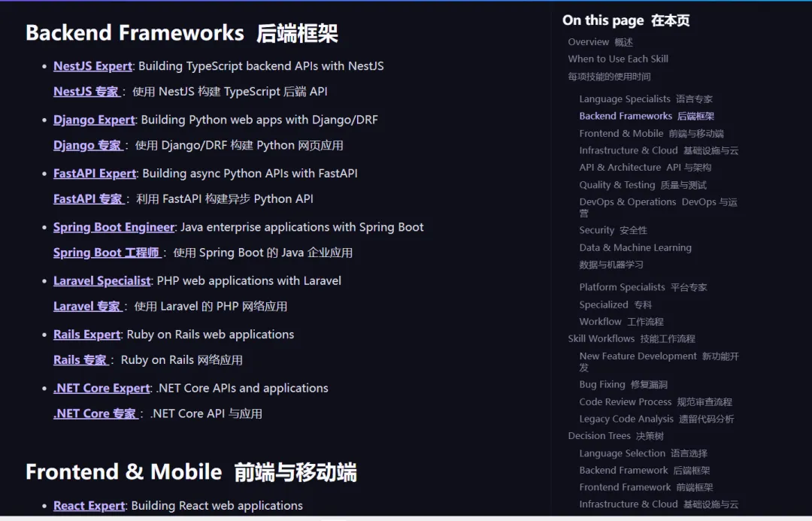Go to DevOps & Operations section
Viewport: 812px width, 521px height.
[658, 207]
